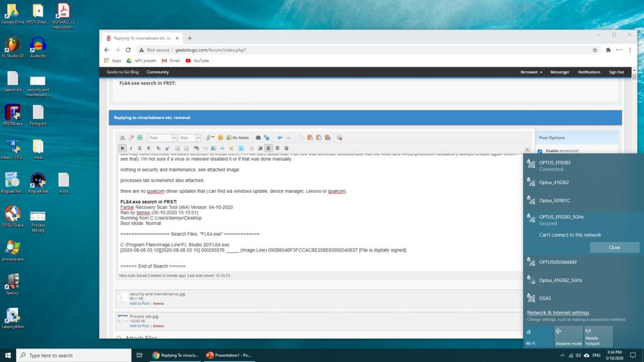644x362 pixels.
Task: Open the Size dropdown in the editor
Action: click(x=189, y=138)
